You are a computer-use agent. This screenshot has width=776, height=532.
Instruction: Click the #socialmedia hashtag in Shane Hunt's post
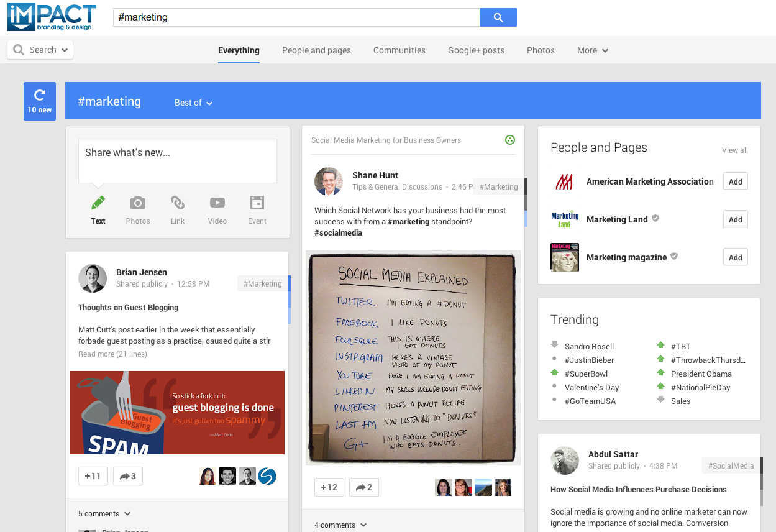tap(338, 233)
